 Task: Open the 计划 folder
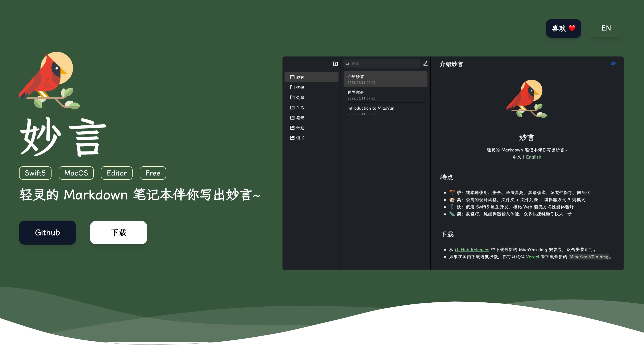(300, 128)
